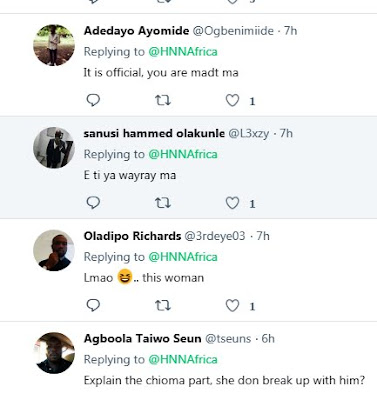Like Oladipo Richards' tweet
This screenshot has width=377, height=400.
232,306
